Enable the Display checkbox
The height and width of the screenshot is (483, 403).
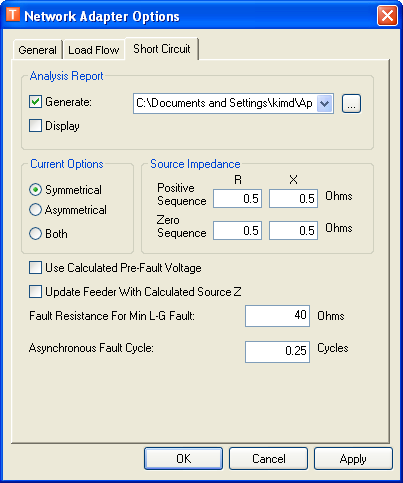35,126
